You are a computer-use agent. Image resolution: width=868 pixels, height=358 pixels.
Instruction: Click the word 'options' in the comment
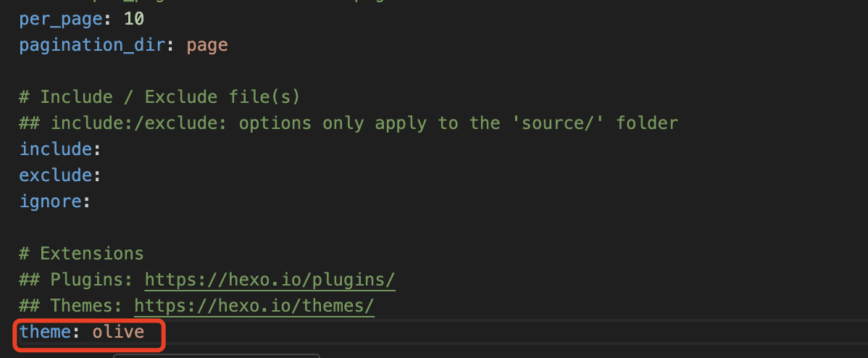pos(275,123)
